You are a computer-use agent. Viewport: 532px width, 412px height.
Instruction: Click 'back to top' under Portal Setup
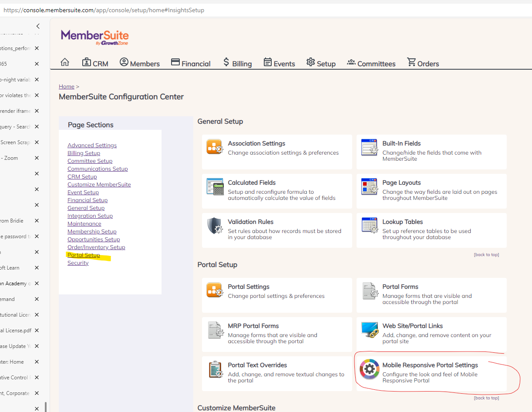486,398
